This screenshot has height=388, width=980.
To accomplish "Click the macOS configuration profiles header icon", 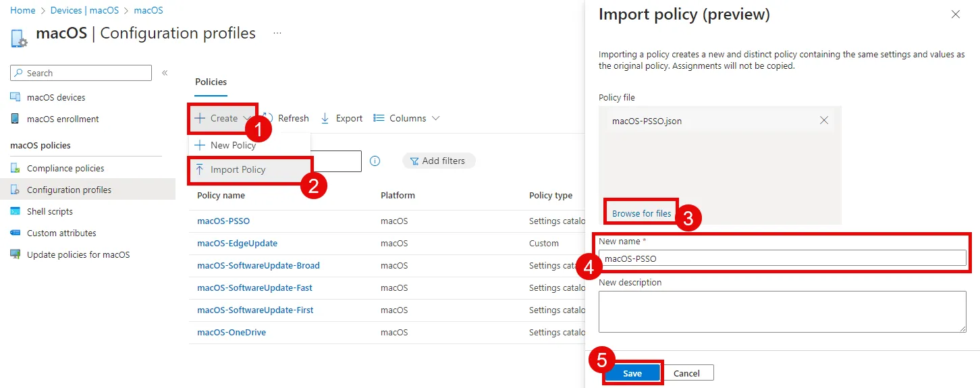I will click(x=19, y=38).
